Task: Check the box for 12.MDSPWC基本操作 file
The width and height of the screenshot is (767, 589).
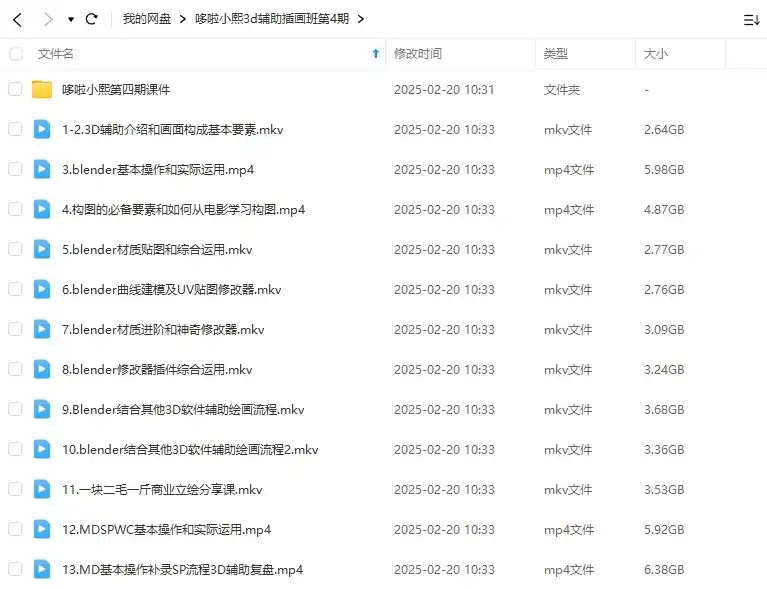Action: click(x=15, y=529)
